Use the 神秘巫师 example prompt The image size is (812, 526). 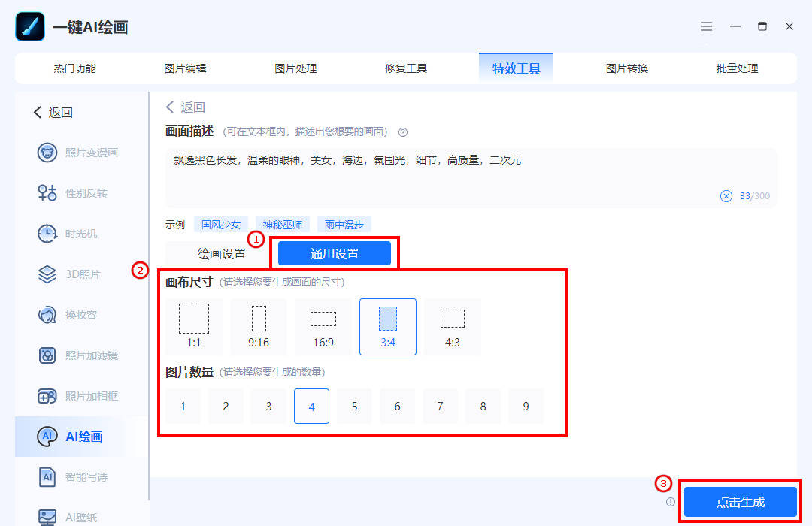coord(283,225)
